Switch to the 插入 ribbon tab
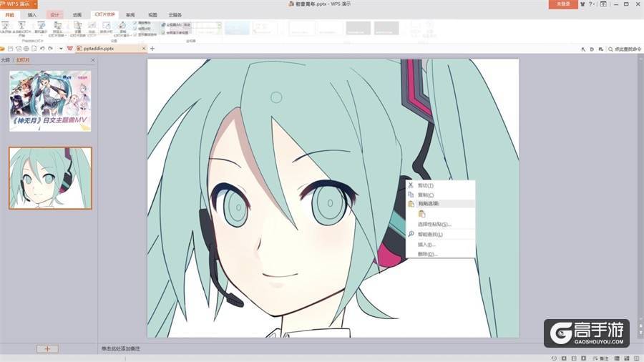 pyautogui.click(x=32, y=15)
